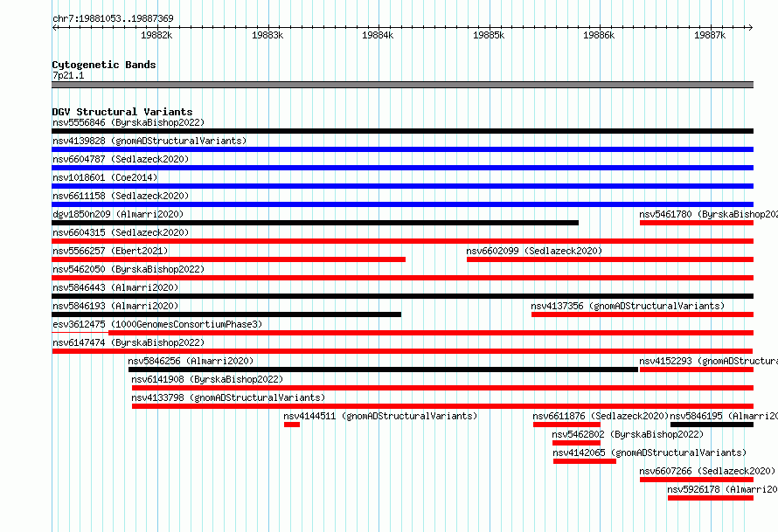Click the dgv1850n209 (Almarri2020) label
Screen dimensions: 778x532
click(x=118, y=214)
